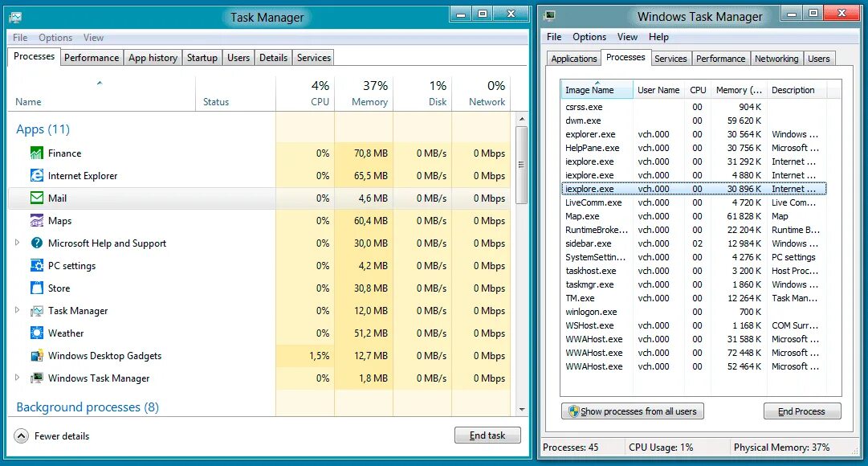The width and height of the screenshot is (868, 466).
Task: Sort by the Memory column in Task Manager
Action: 364,93
